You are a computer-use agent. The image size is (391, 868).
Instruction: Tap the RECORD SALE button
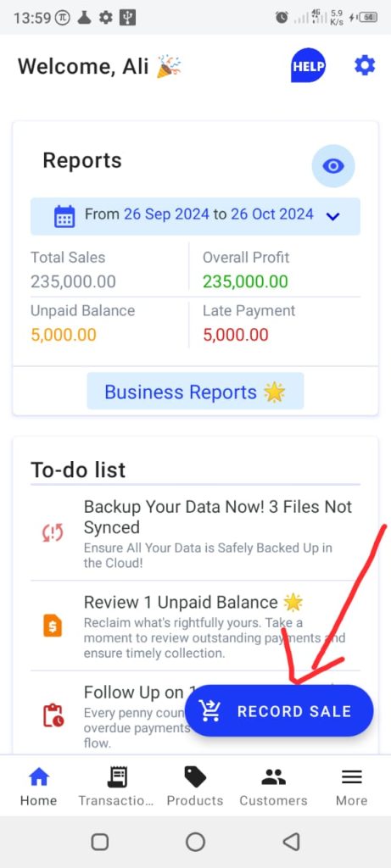(279, 711)
